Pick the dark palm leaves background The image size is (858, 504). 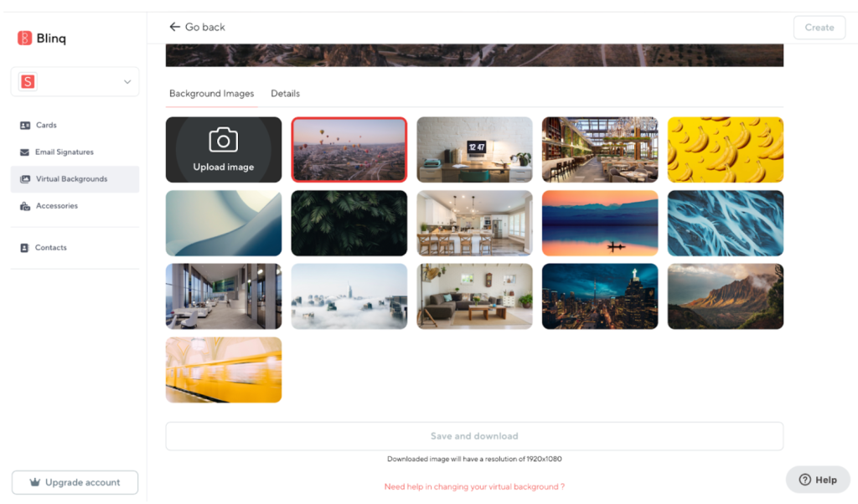pos(349,224)
